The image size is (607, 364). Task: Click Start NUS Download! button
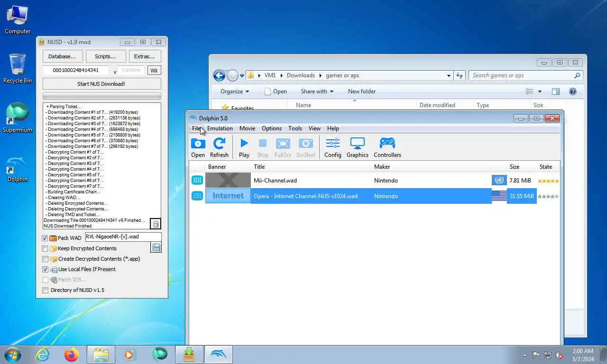tap(101, 84)
